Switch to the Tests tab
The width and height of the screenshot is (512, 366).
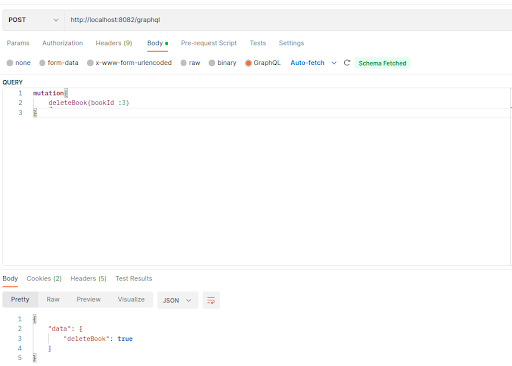pyautogui.click(x=258, y=43)
